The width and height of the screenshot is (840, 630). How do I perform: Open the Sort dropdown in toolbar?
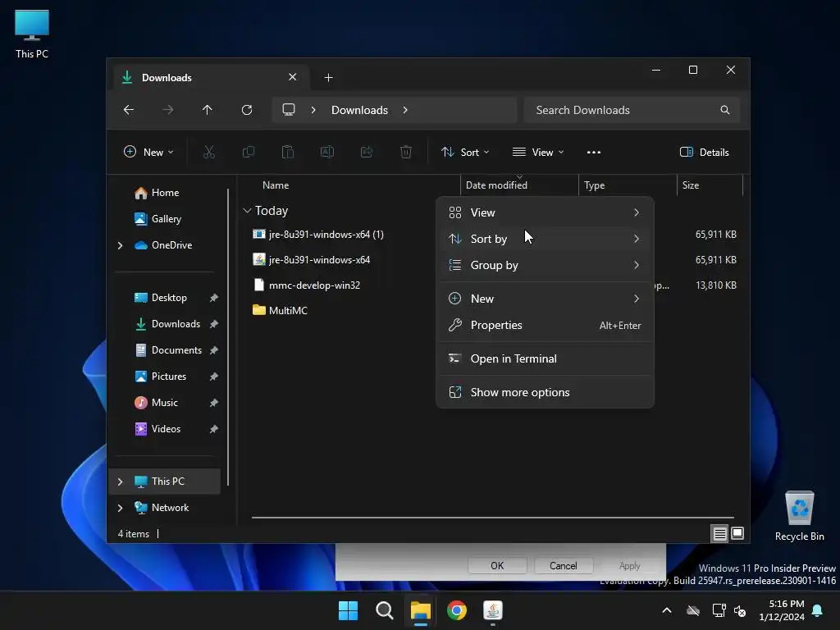click(465, 152)
